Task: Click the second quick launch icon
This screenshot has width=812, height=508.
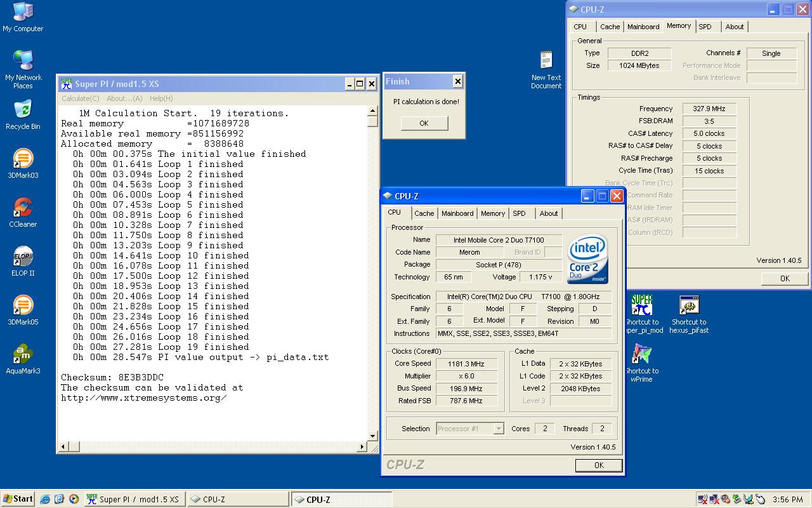Action: click(60, 499)
